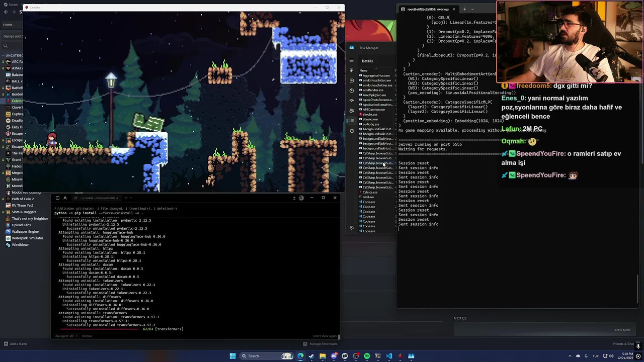Screen dimensions: 644x362
Task: Open tab dropdown in remote terminal
Action: coord(472,9)
